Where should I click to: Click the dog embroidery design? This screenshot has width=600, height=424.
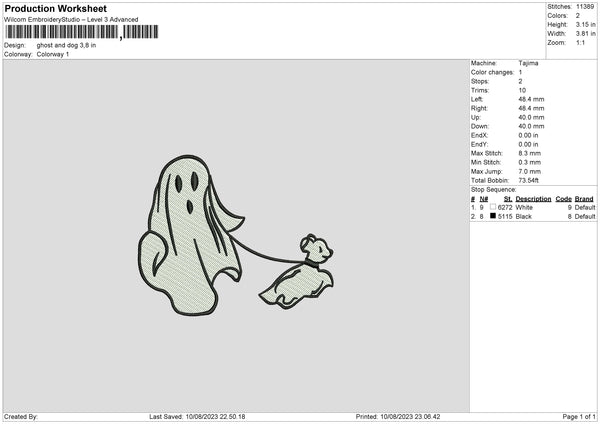point(297,271)
